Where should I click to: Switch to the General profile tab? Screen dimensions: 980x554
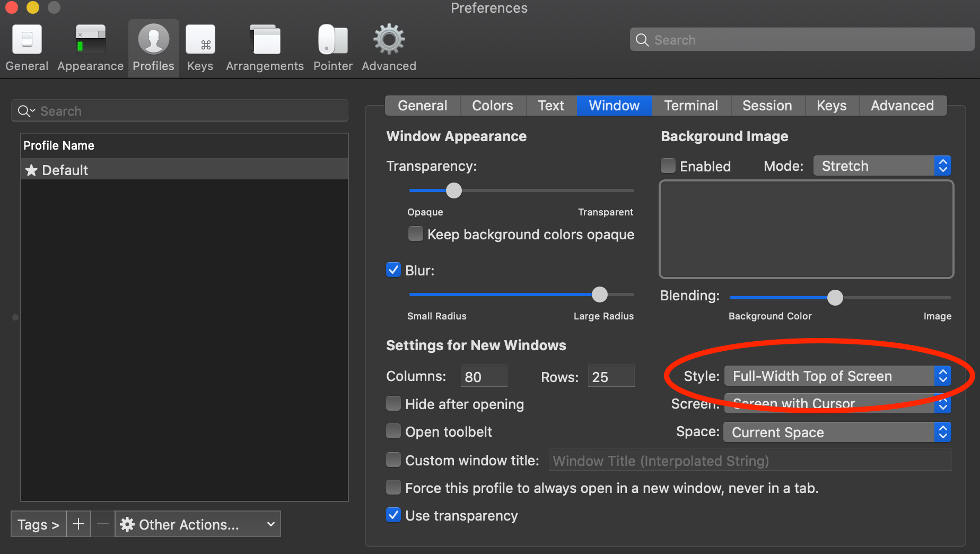423,106
